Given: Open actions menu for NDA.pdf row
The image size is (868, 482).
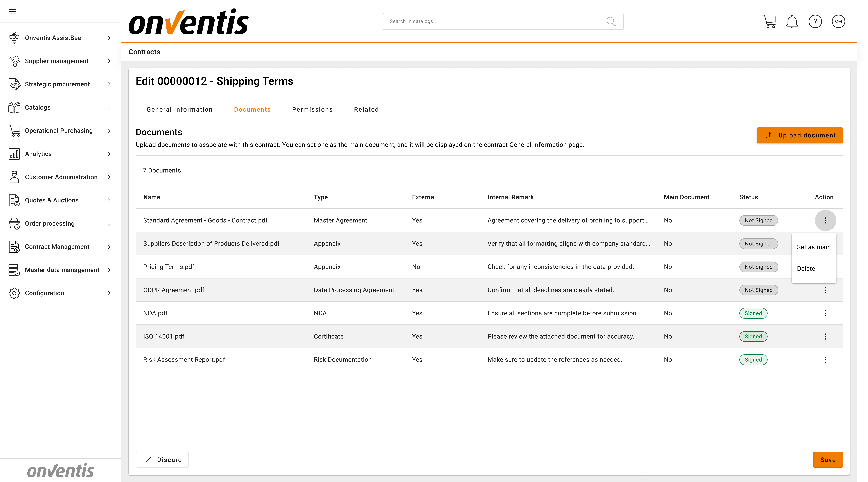Looking at the screenshot, I should [x=825, y=313].
